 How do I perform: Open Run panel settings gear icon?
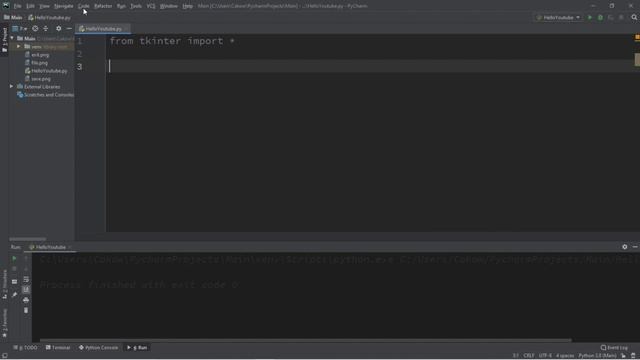624,247
